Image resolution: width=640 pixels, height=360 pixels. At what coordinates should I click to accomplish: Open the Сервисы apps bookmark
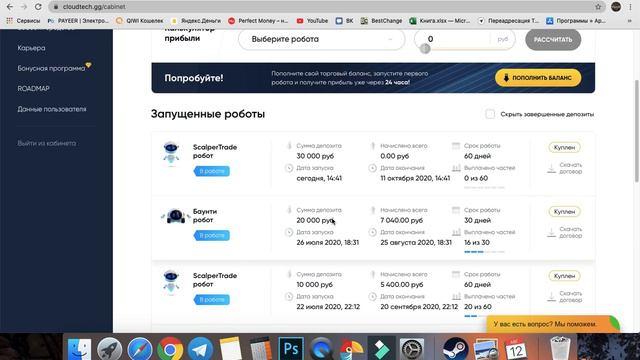23,20
